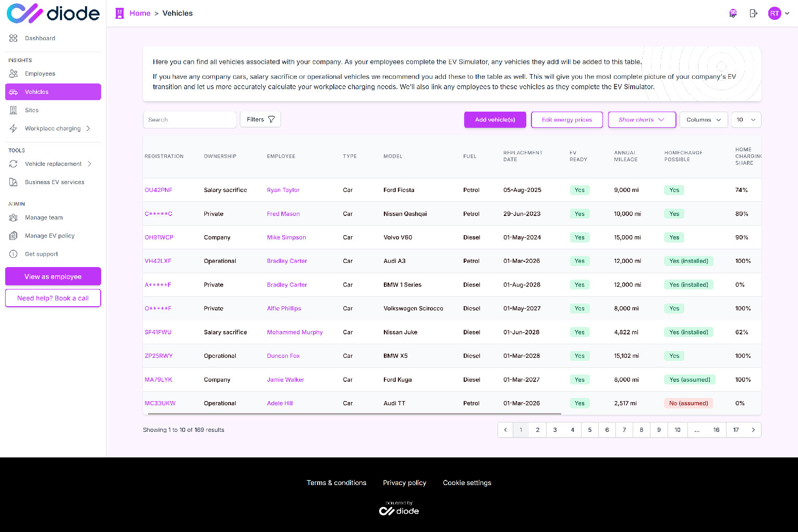
Task: Click the Vehicle replacement refresh icon
Action: tap(14, 164)
